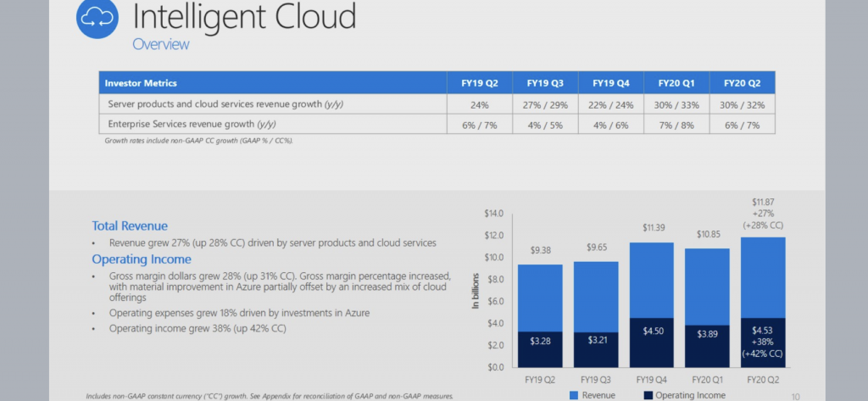Click the "$14.0" y-axis label
The image size is (868, 401).
(494, 214)
